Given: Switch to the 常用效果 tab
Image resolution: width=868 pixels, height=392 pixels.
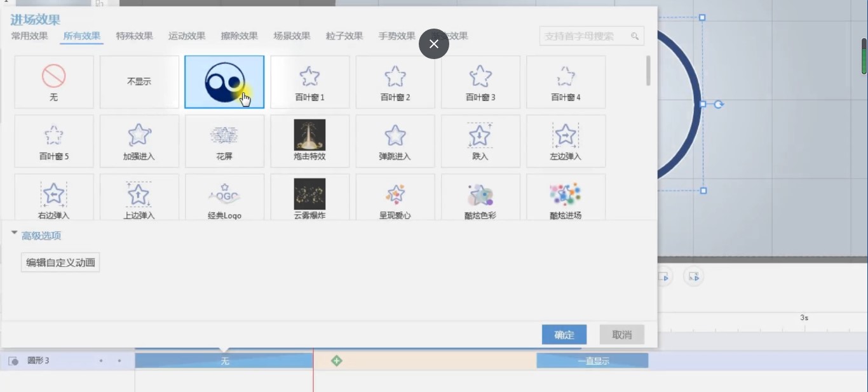Looking at the screenshot, I should click(x=28, y=36).
